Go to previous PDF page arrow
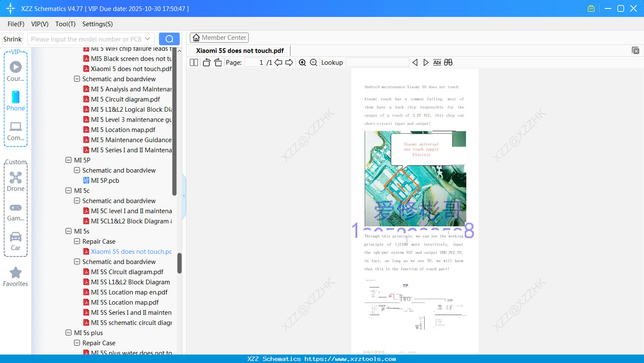This screenshot has width=644, height=363. [278, 63]
